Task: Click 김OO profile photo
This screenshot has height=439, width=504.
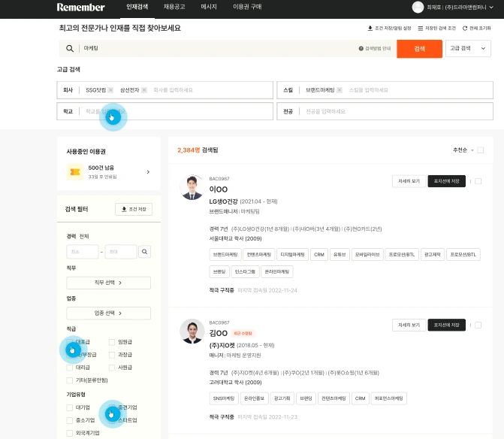Action: pyautogui.click(x=192, y=332)
